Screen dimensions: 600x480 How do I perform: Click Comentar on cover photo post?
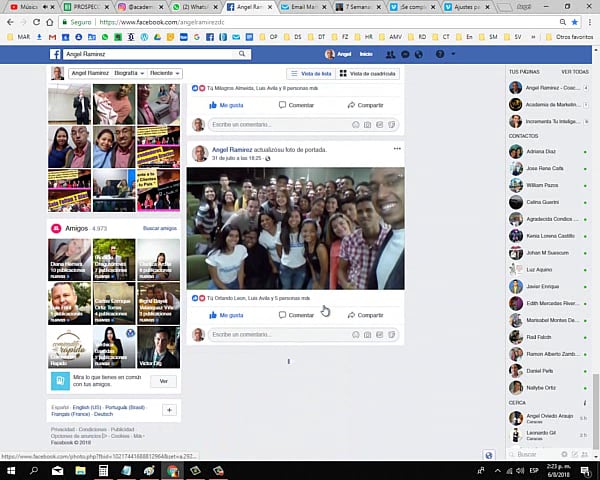296,315
